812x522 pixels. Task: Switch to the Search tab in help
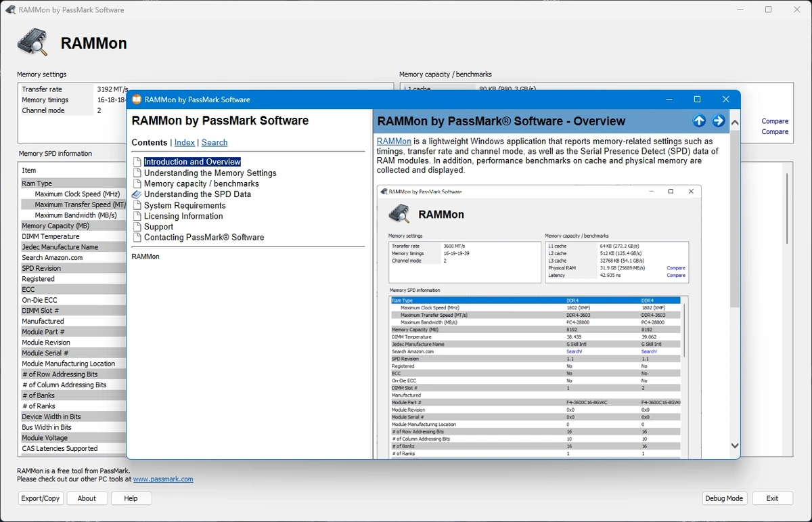[x=214, y=142]
